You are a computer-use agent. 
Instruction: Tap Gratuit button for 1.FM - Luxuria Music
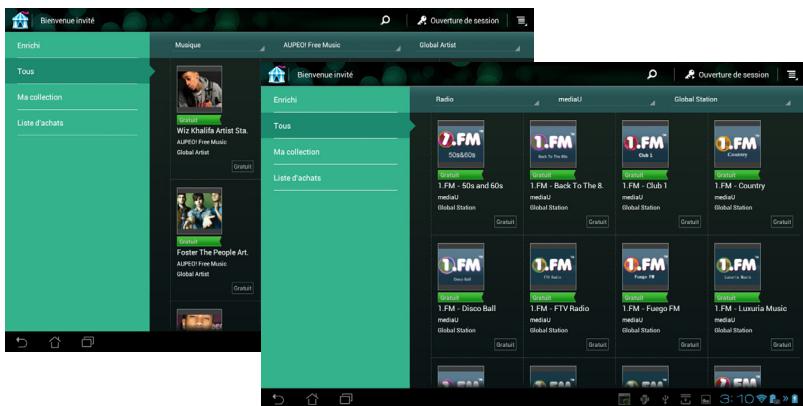[x=781, y=345]
